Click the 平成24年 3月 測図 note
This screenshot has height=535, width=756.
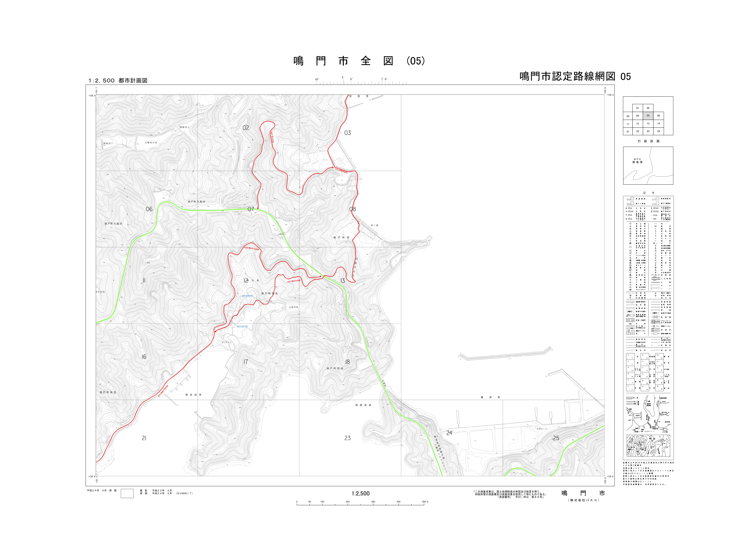102,491
